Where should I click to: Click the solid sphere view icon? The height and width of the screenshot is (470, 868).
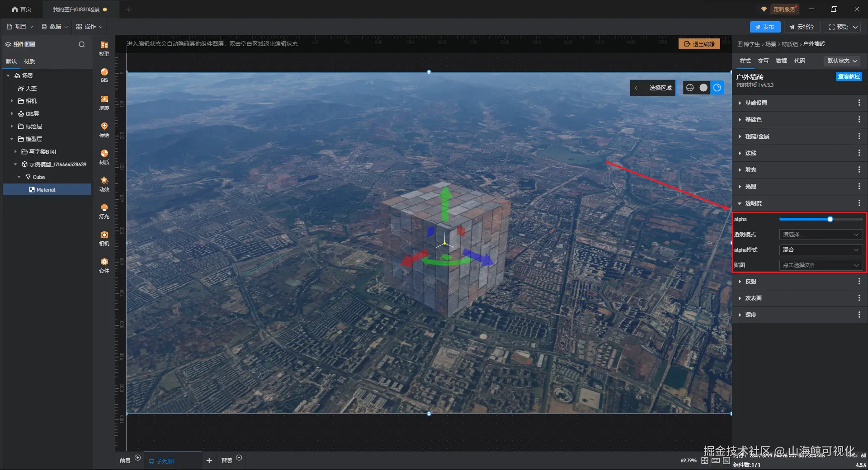click(x=703, y=88)
